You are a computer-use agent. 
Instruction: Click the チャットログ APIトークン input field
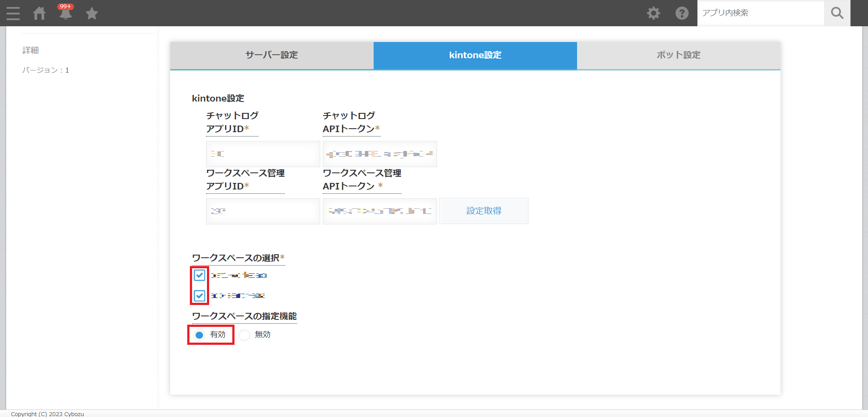380,154
